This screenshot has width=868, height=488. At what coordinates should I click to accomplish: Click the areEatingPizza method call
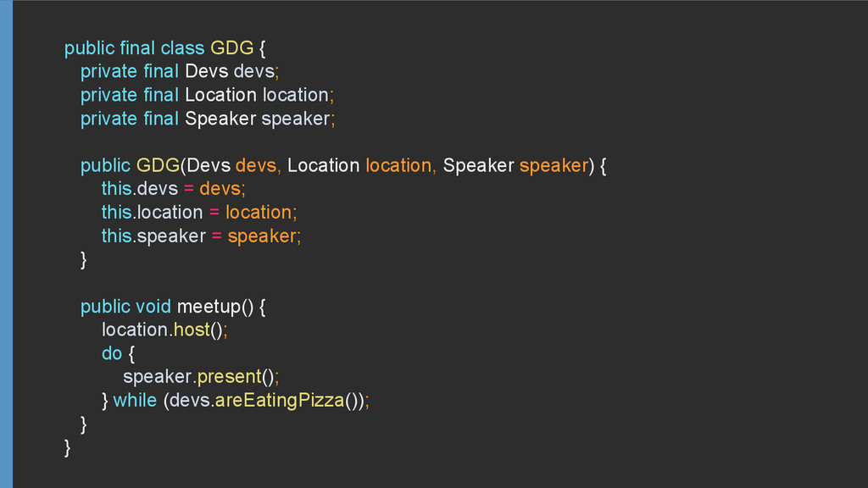point(280,401)
